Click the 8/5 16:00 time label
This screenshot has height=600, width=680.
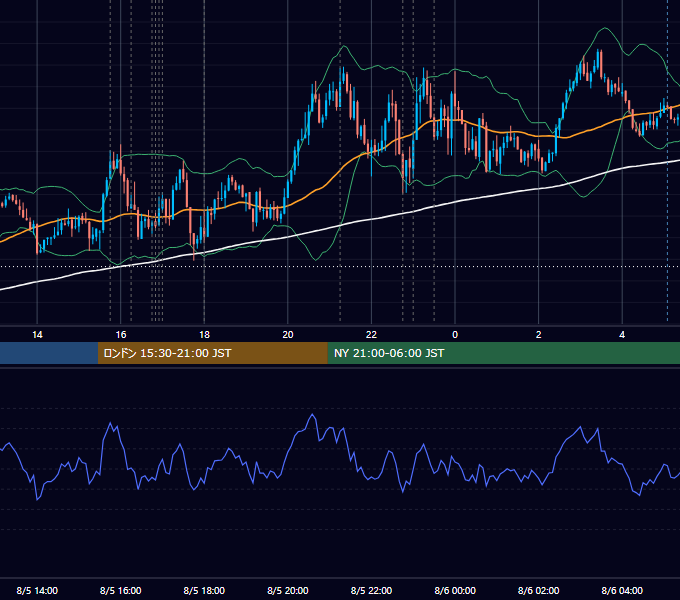pyautogui.click(x=121, y=590)
